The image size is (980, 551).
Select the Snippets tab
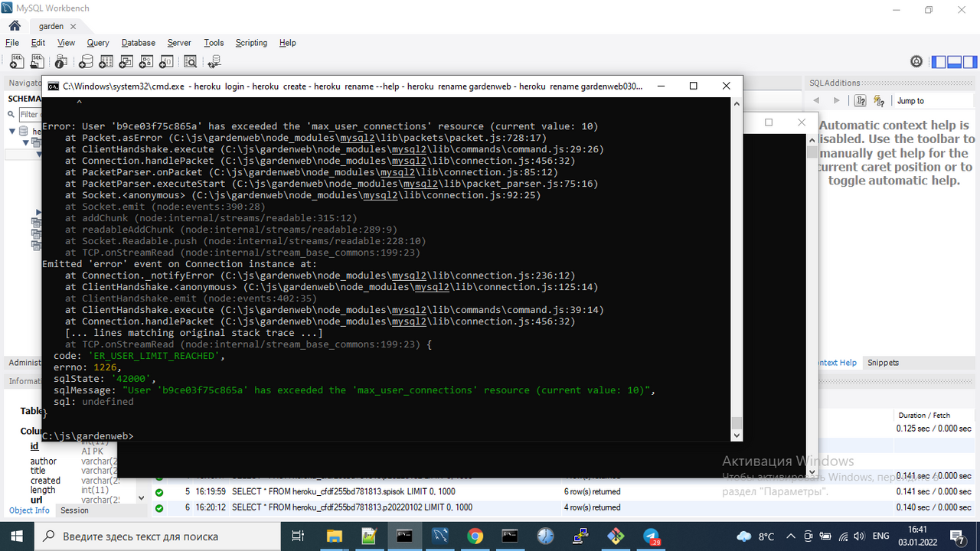click(884, 363)
